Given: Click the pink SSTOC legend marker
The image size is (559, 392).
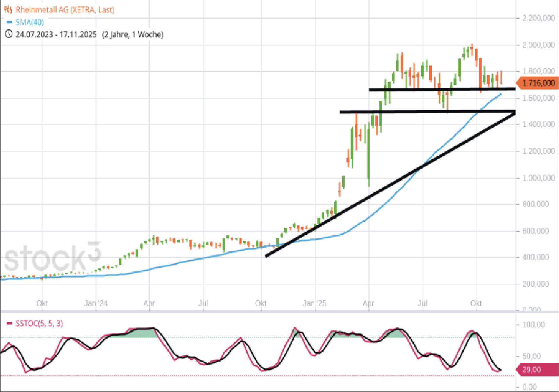Looking at the screenshot, I should (x=9, y=324).
